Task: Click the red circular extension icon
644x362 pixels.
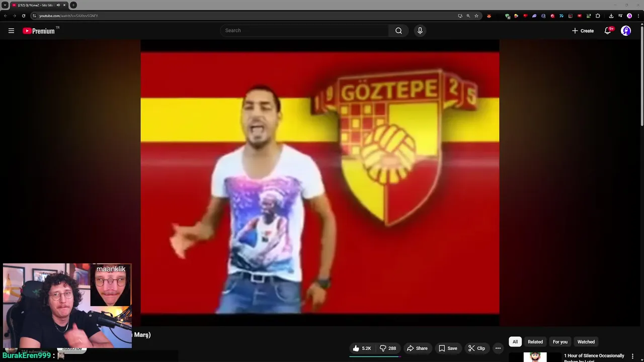Action: click(552, 16)
